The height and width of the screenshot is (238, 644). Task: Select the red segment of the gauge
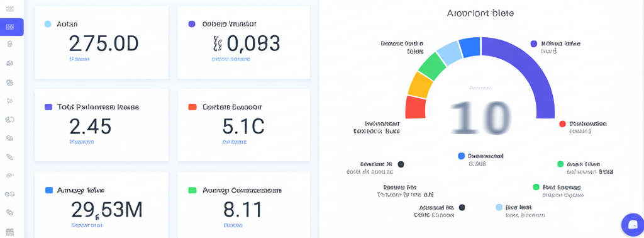click(415, 108)
